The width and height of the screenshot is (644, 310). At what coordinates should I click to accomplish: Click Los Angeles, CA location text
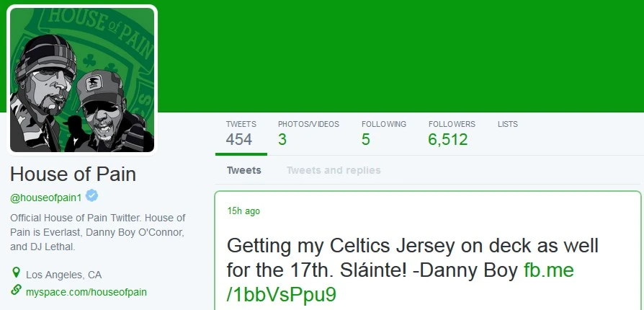coord(63,275)
